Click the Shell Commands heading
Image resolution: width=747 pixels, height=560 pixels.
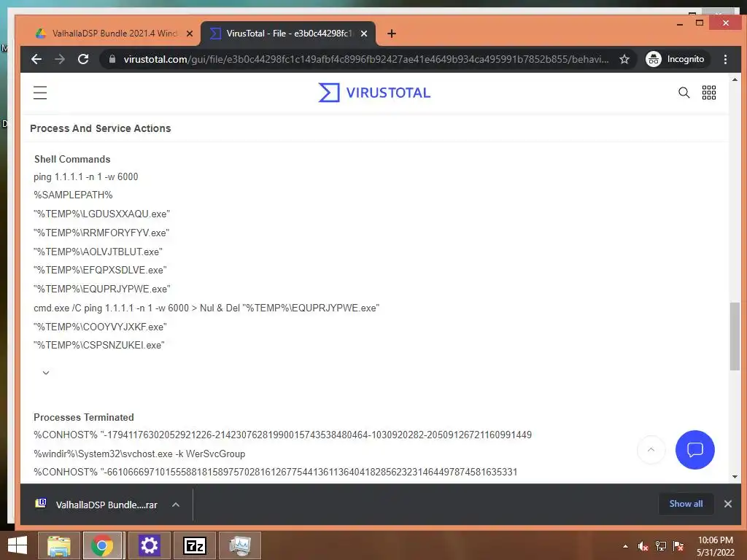[x=72, y=159]
